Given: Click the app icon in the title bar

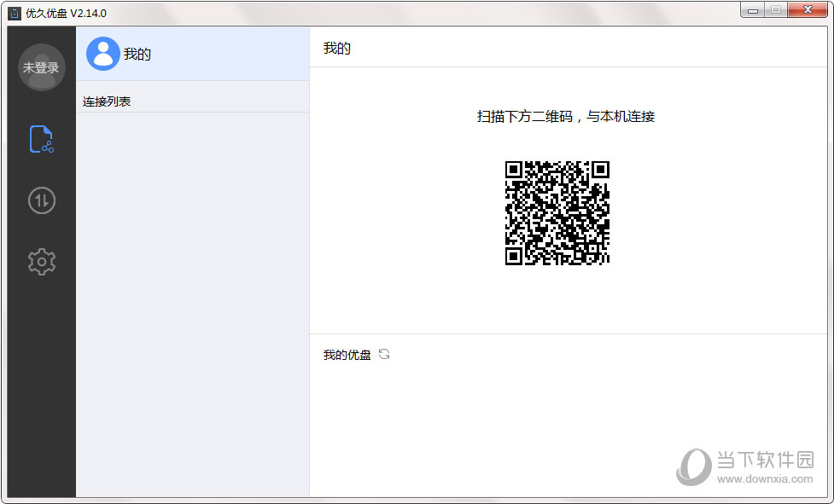Looking at the screenshot, I should coord(15,14).
